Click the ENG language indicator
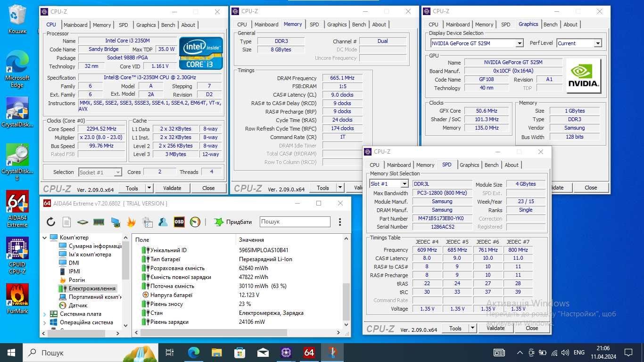This screenshot has width=644, height=362. [x=579, y=353]
